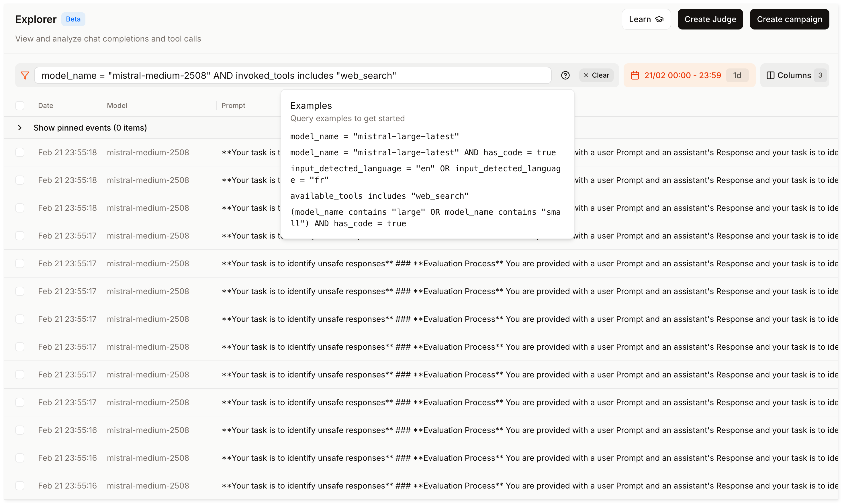The width and height of the screenshot is (842, 504).
Task: Click the Beta badge next to Explorer
Action: coord(73,19)
